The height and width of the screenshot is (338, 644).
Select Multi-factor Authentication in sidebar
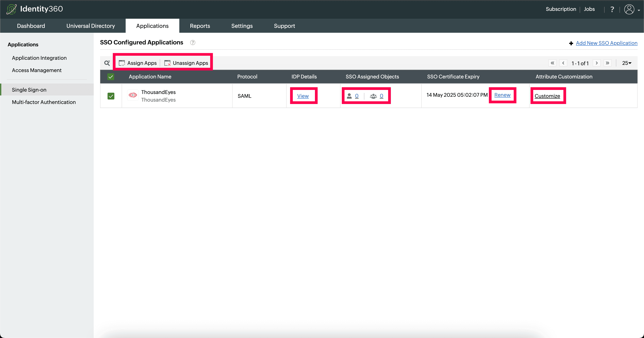pyautogui.click(x=44, y=102)
